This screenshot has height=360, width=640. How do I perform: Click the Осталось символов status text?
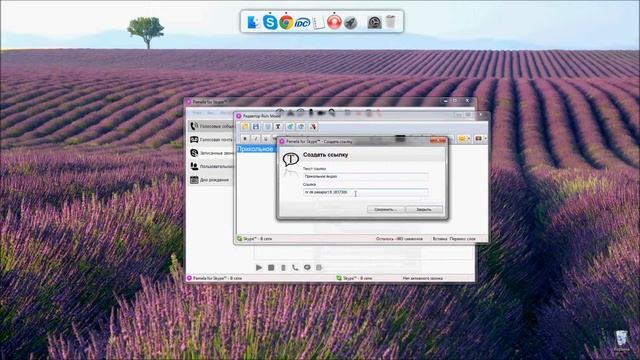tap(399, 239)
